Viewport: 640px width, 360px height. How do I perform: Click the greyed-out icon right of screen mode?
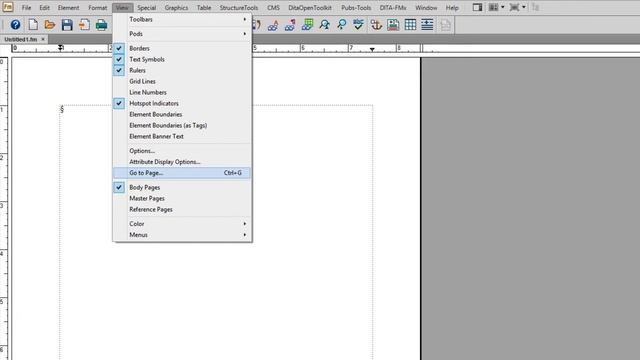pos(536,7)
